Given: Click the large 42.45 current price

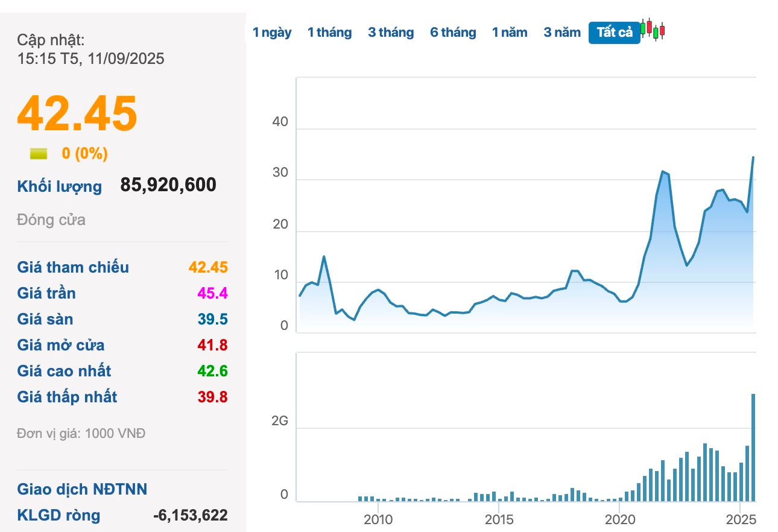Looking at the screenshot, I should pyautogui.click(x=77, y=115).
